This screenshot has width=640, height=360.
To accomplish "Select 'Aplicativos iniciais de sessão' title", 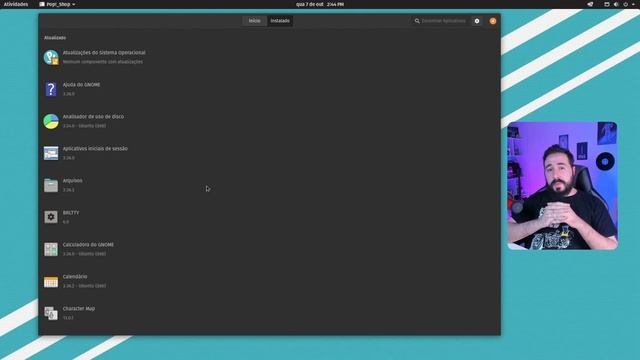I will (95, 149).
